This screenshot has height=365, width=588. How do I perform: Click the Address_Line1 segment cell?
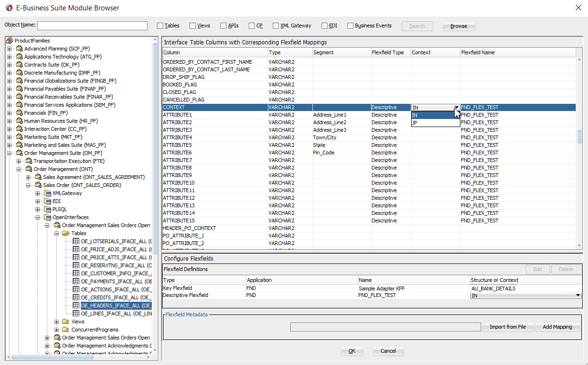[342, 115]
